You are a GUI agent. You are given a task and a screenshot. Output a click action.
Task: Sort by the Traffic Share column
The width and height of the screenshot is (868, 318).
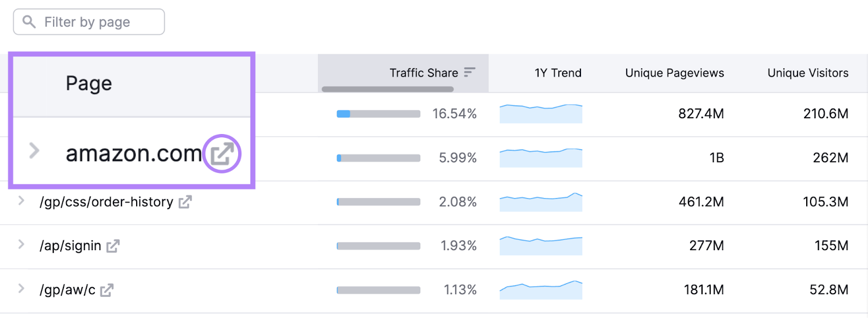tap(424, 73)
